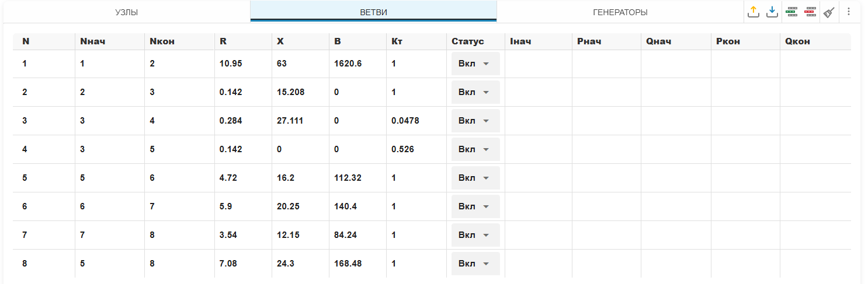This screenshot has height=284, width=868.
Task: Click the Статус column header
Action: tap(468, 41)
